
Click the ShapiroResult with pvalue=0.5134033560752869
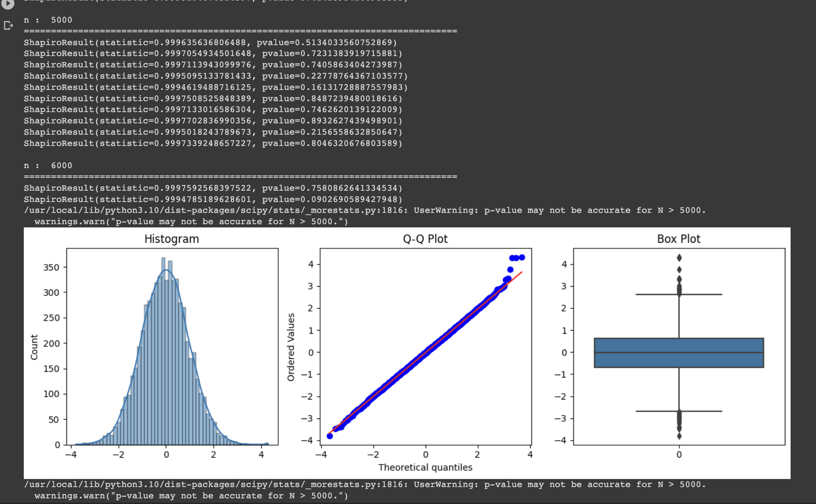point(210,43)
